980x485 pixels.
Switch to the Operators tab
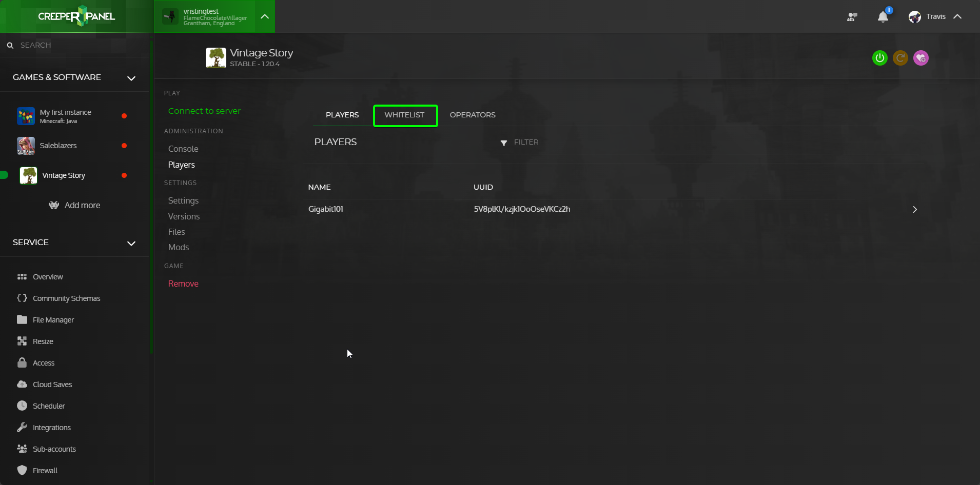pyautogui.click(x=473, y=115)
